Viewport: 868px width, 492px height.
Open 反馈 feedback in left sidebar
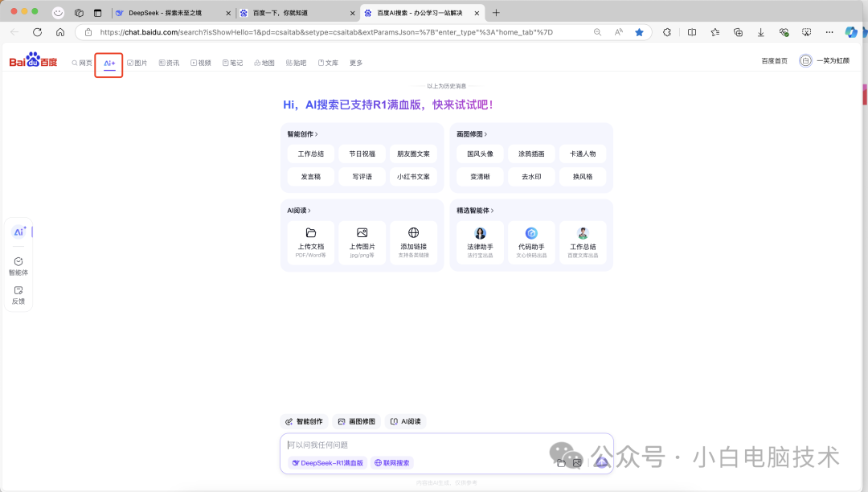coord(18,296)
